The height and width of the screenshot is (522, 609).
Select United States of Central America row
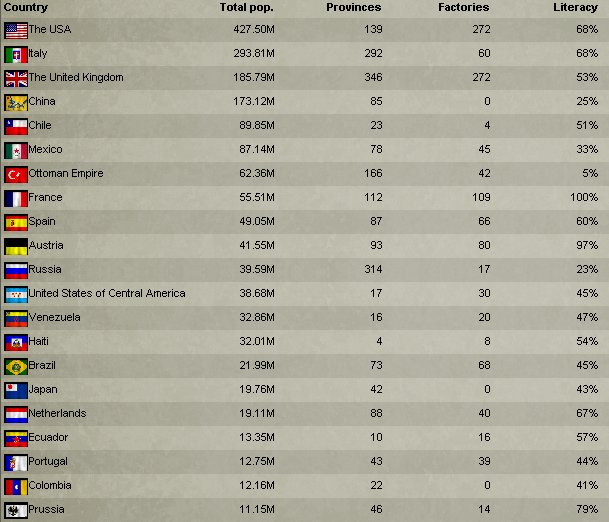[x=107, y=294]
